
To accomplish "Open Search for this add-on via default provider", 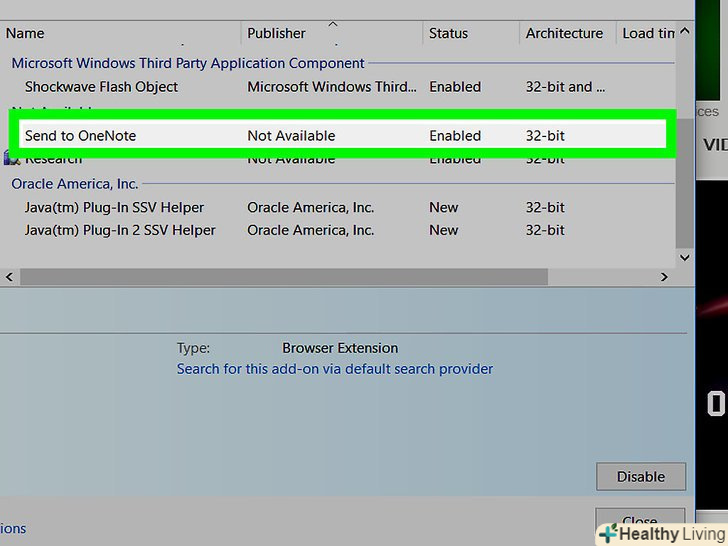I will pyautogui.click(x=335, y=369).
